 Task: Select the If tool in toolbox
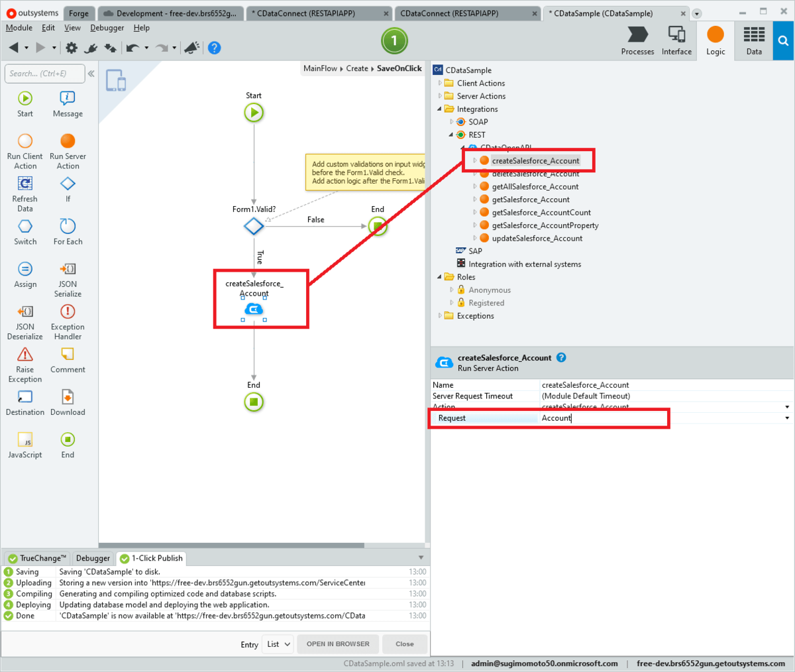point(68,189)
